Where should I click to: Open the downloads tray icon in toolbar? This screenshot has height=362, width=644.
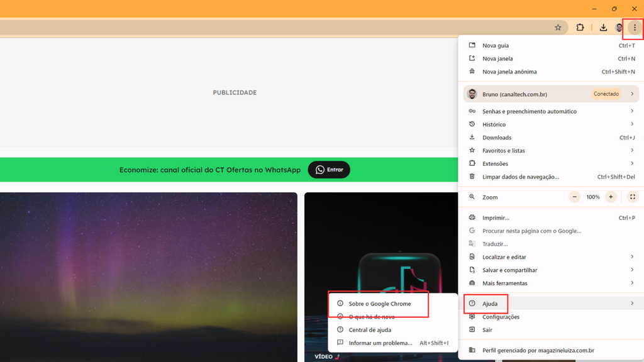pos(603,28)
